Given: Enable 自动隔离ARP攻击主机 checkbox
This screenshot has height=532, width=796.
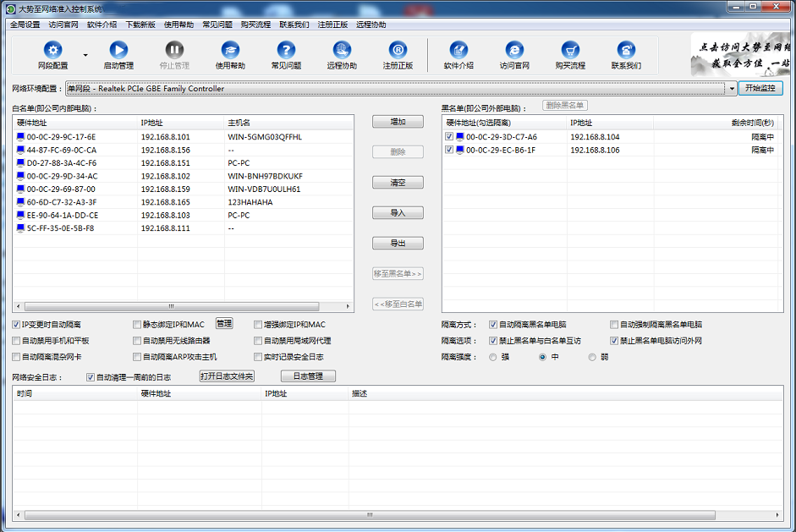Looking at the screenshot, I should [137, 358].
